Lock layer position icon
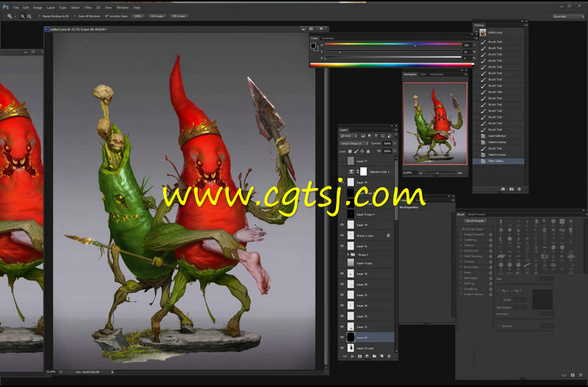This screenshot has width=588, height=387. [362, 151]
